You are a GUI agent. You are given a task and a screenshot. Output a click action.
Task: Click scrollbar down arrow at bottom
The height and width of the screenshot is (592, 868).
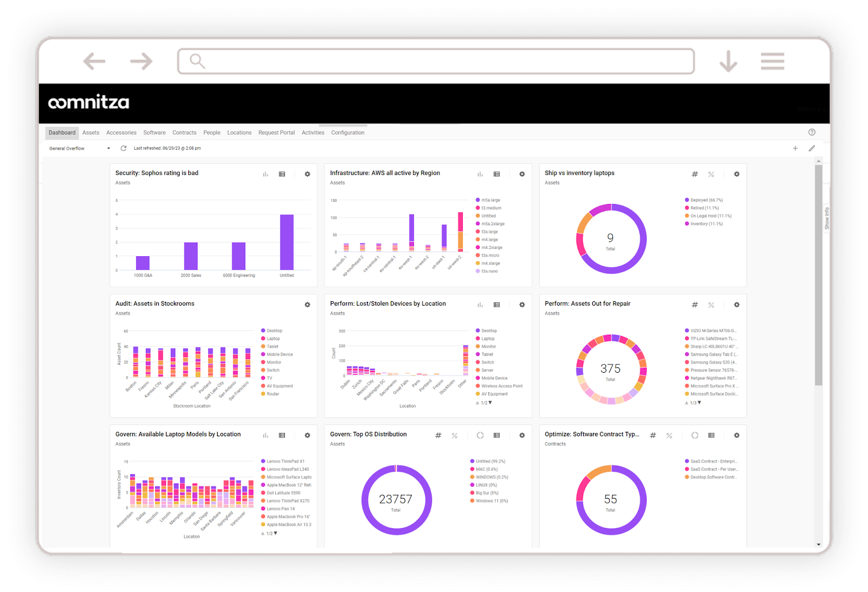[x=819, y=544]
